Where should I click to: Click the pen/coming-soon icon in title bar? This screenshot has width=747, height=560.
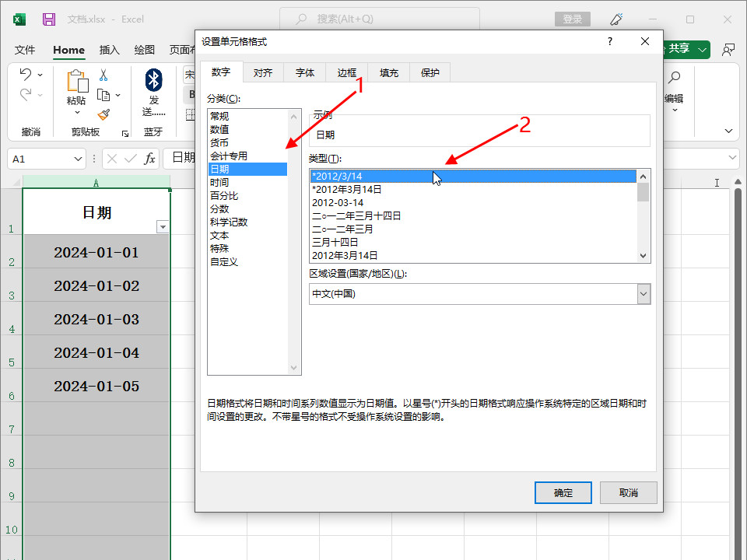(x=616, y=19)
